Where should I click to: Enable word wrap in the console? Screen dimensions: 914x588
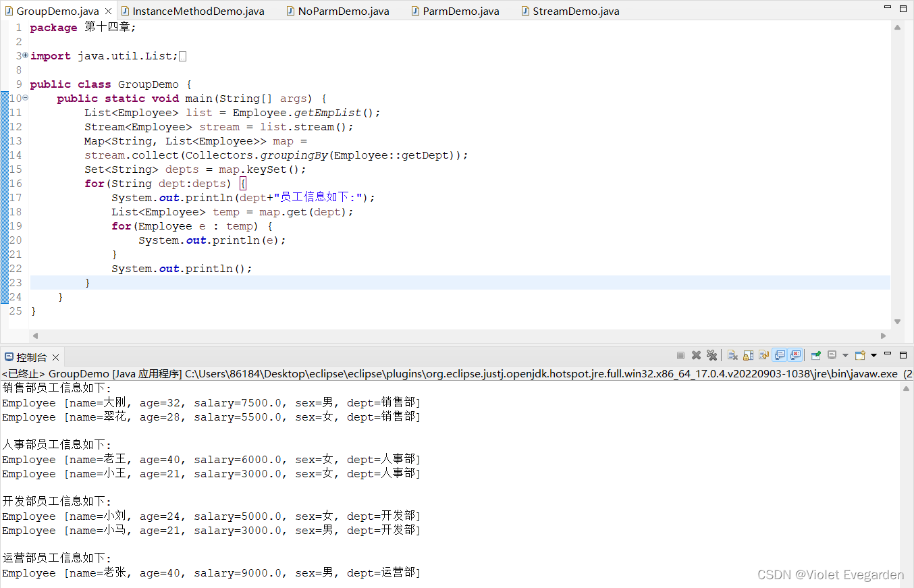(x=763, y=356)
